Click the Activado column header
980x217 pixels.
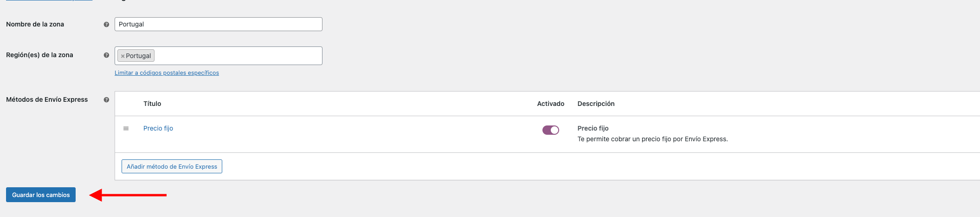point(550,104)
